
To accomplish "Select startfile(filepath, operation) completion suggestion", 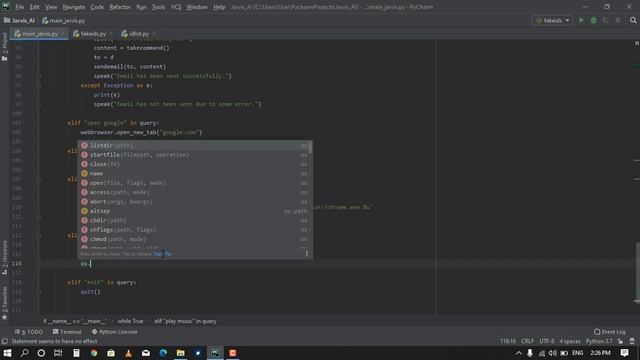I will (194, 155).
